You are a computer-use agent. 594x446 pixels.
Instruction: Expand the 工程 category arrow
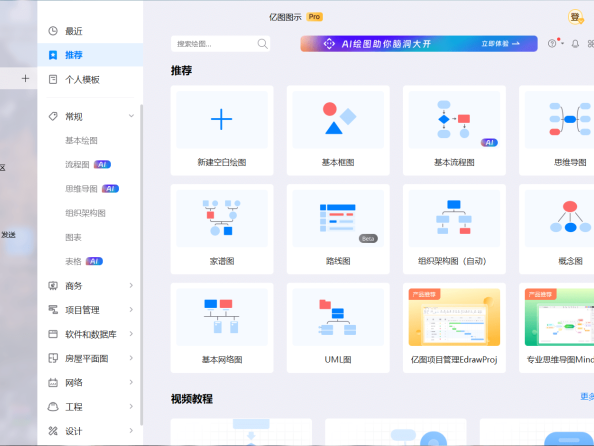[x=131, y=407]
